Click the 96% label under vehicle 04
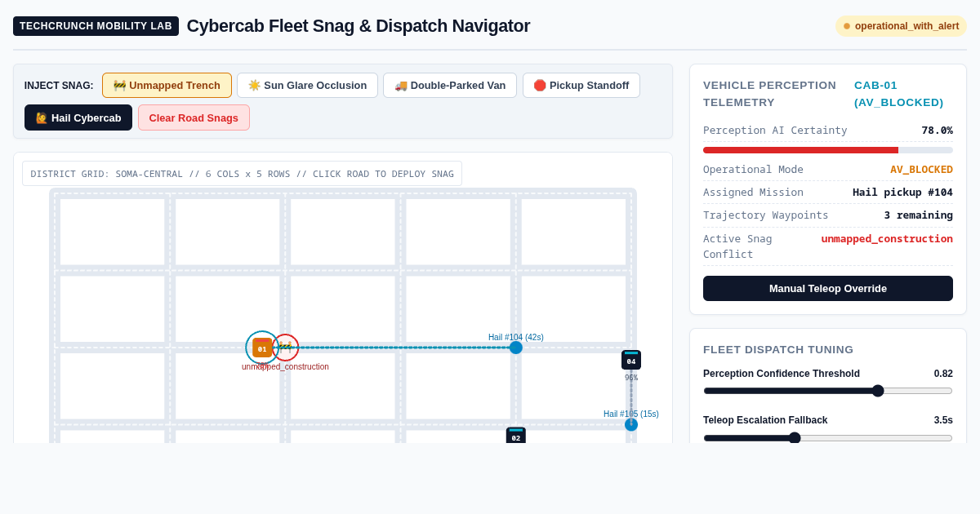Image resolution: width=980 pixels, height=514 pixels. click(631, 378)
